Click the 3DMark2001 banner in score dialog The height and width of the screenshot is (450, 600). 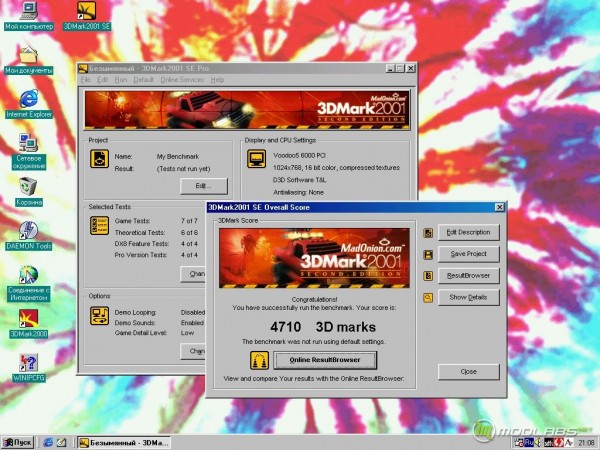pos(314,258)
